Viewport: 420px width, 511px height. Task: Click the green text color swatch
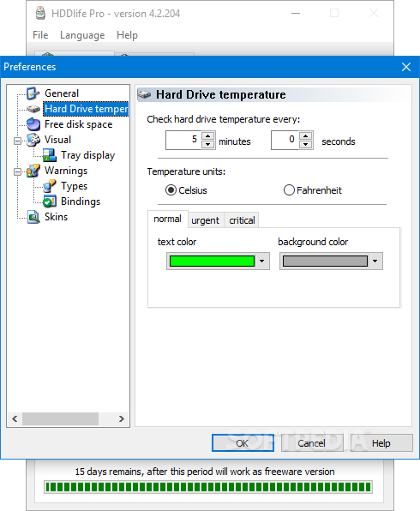[x=212, y=261]
